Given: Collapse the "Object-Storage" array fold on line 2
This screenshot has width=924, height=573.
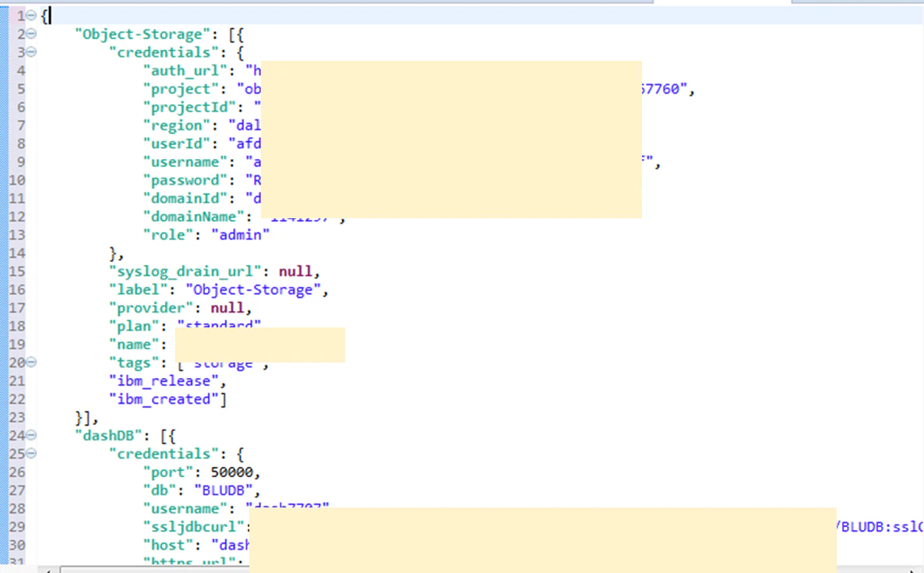Looking at the screenshot, I should click(x=31, y=34).
